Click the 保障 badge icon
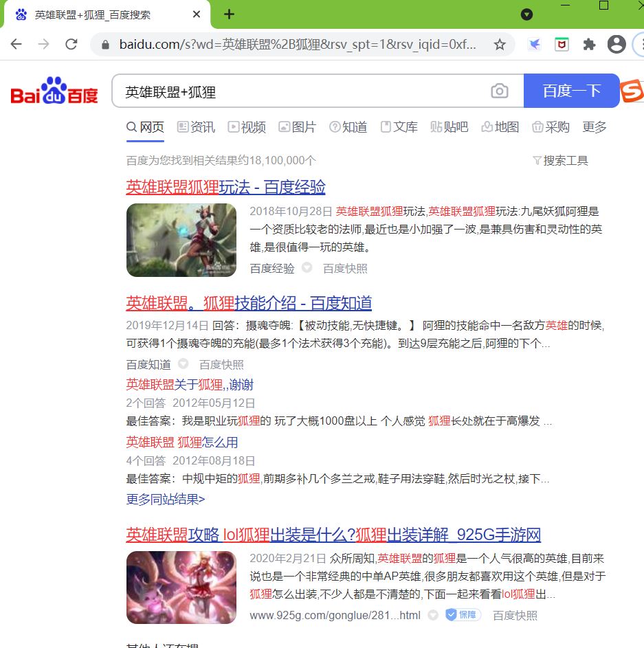 pyautogui.click(x=463, y=614)
